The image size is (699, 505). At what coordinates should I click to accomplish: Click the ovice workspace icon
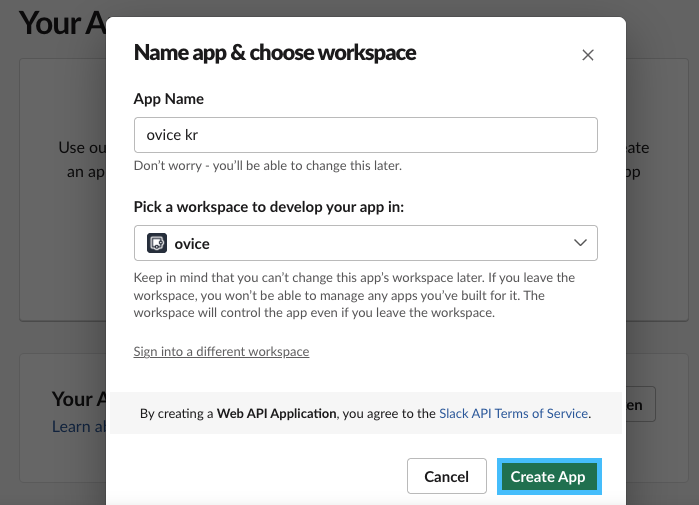click(x=157, y=243)
